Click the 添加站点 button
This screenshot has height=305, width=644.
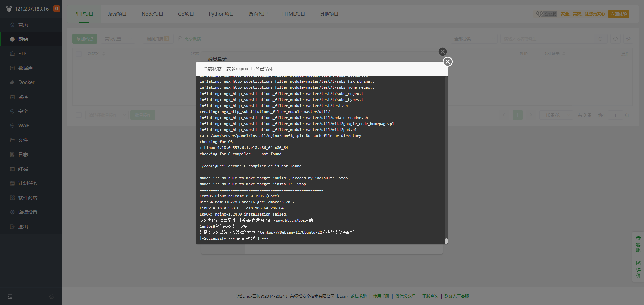[85, 39]
